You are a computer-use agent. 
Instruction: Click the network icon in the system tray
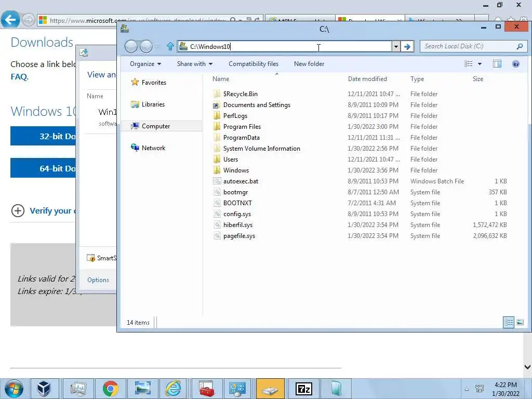tap(480, 389)
